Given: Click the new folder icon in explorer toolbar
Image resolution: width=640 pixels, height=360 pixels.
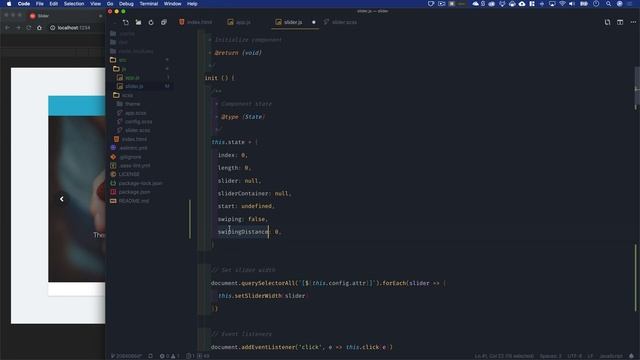Looking at the screenshot, I should 138,22.
